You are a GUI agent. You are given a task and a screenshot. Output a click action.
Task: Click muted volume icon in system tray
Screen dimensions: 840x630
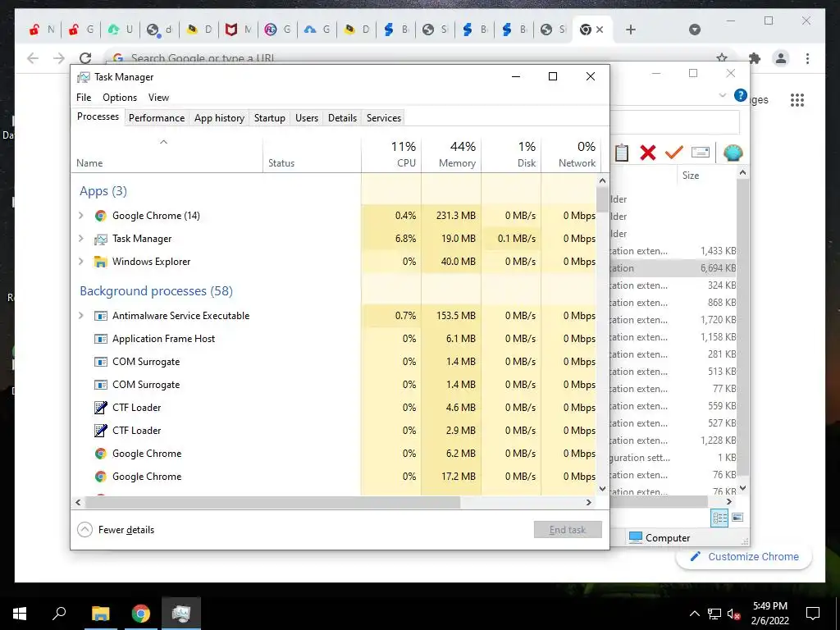coord(734,614)
